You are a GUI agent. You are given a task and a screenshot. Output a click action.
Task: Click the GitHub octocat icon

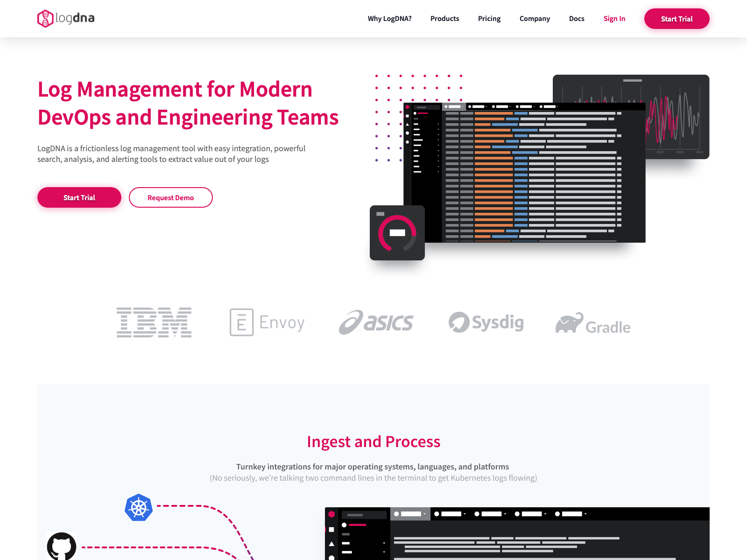[x=62, y=546]
